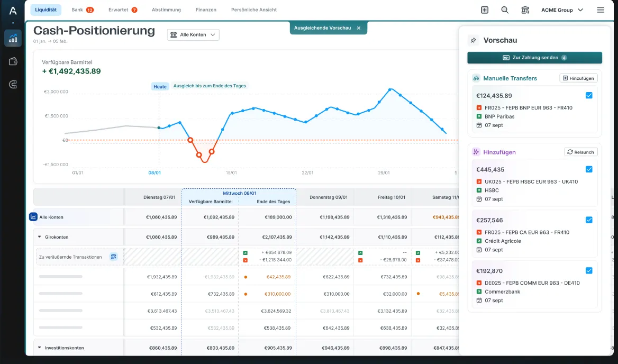The width and height of the screenshot is (618, 364).
Task: Click green inflow icon next to +€654,678.09
Action: pyautogui.click(x=245, y=253)
